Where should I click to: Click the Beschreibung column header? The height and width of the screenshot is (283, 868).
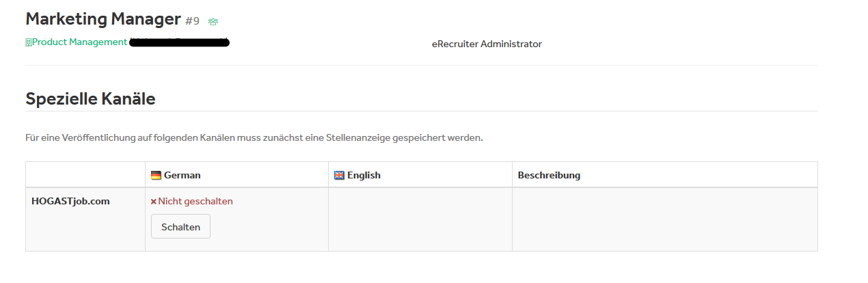coord(549,175)
